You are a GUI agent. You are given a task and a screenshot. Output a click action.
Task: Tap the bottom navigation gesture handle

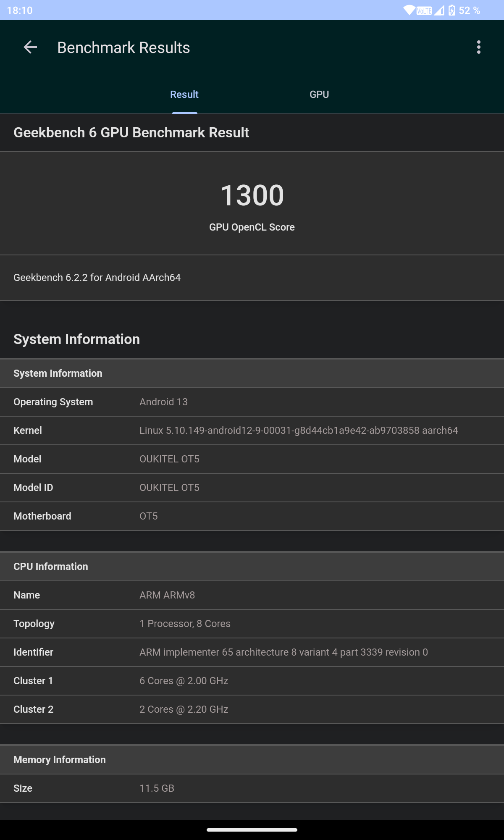252,830
